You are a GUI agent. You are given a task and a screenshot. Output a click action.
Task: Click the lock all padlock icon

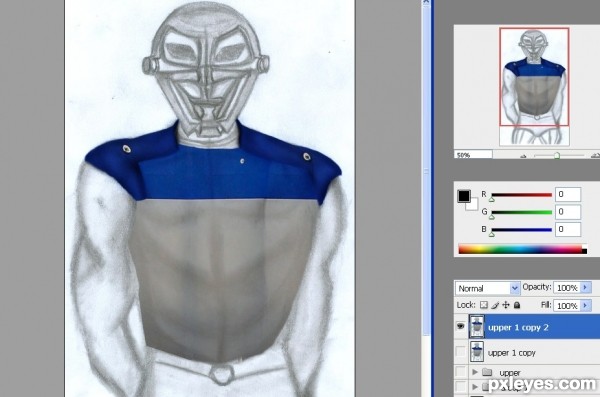[517, 305]
